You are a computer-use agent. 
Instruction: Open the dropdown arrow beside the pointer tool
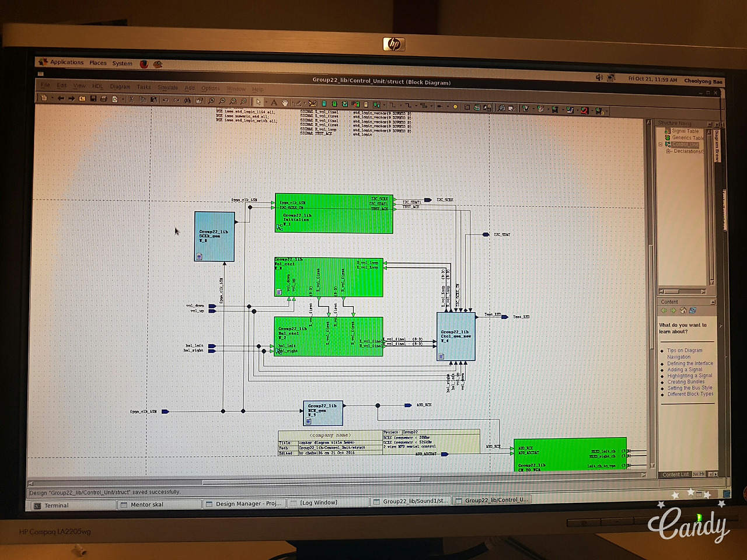click(x=266, y=103)
